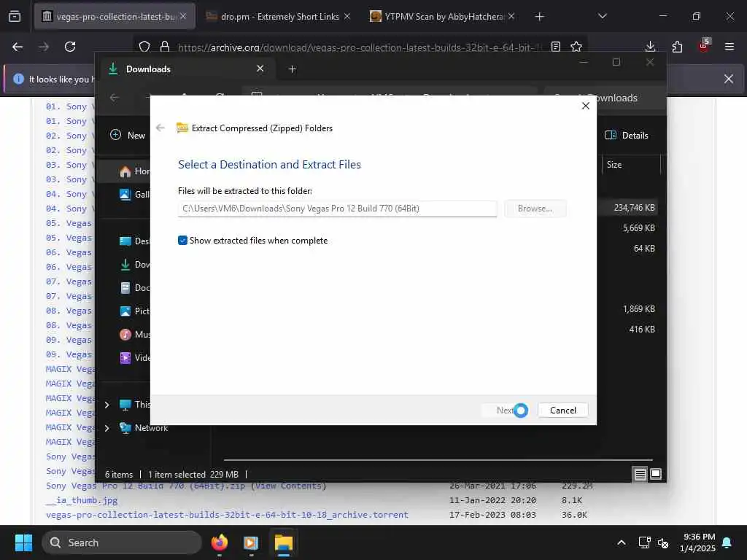Show hidden system tray icons
Viewport: 747px width, 560px height.
[622, 542]
